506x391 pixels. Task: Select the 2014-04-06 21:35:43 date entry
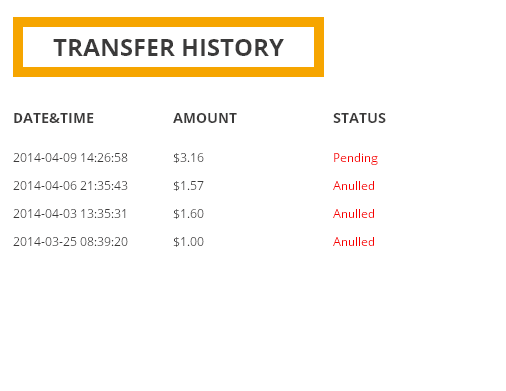70,186
